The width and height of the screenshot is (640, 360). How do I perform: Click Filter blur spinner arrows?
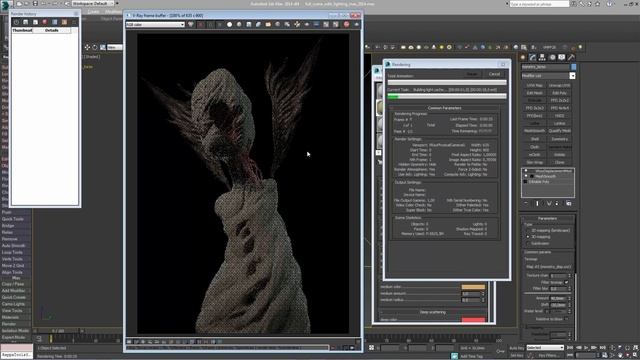click(569, 289)
